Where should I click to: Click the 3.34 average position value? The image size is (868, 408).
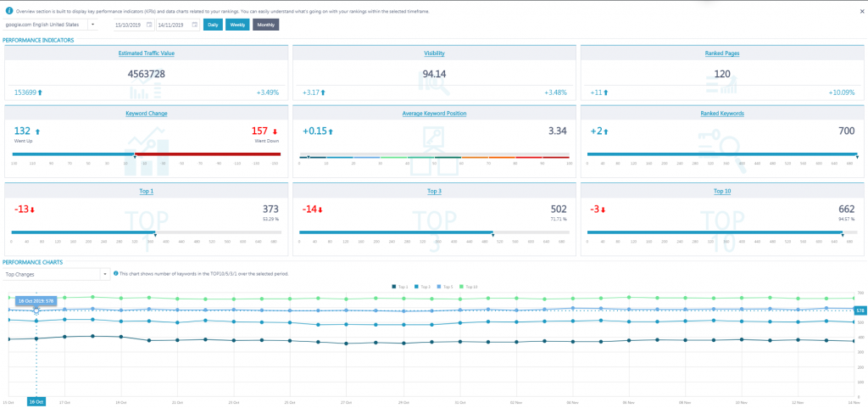[x=558, y=131]
